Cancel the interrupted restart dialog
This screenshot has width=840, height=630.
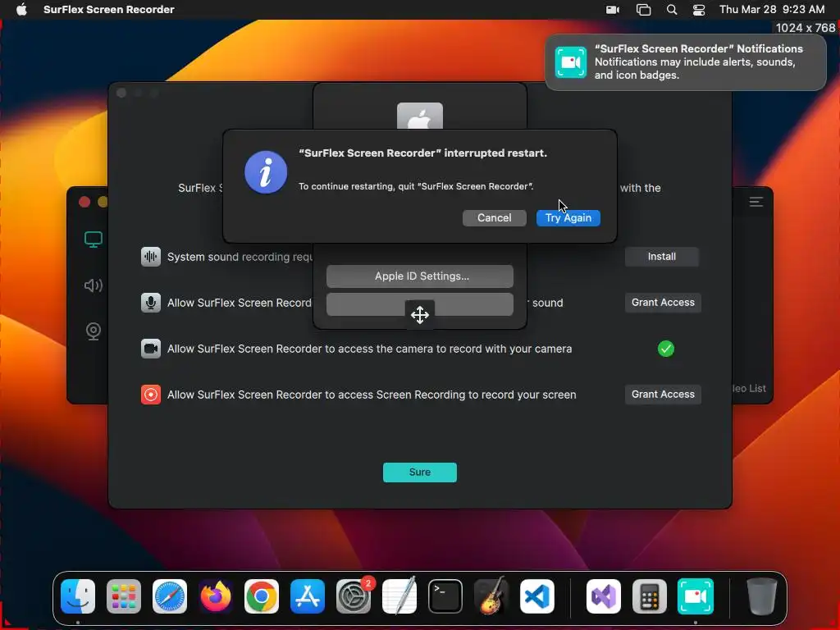pos(494,218)
